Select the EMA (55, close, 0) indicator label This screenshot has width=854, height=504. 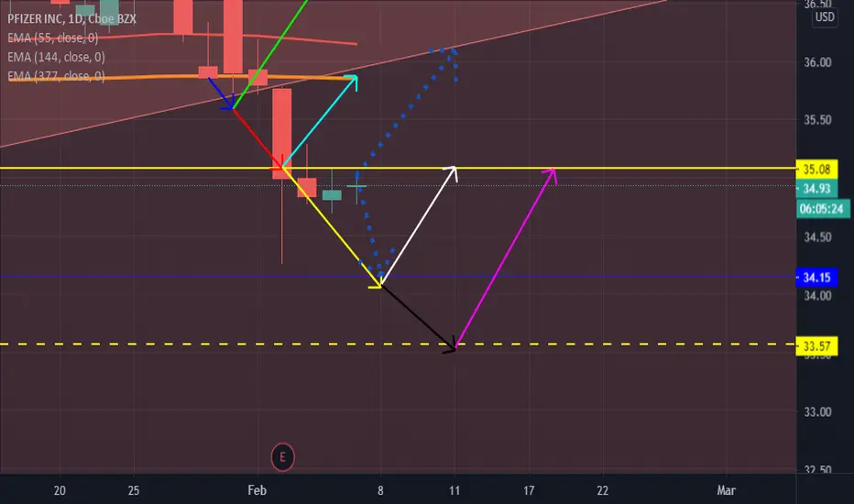[53, 38]
